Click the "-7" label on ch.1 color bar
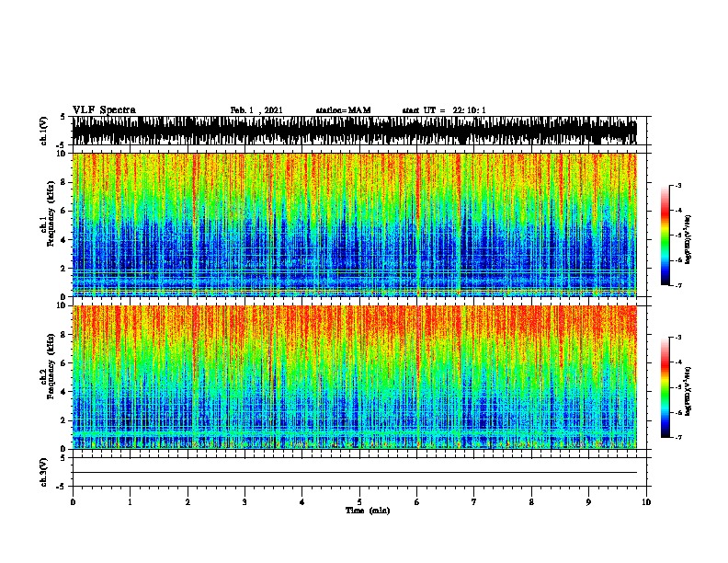728x563 pixels. click(677, 285)
